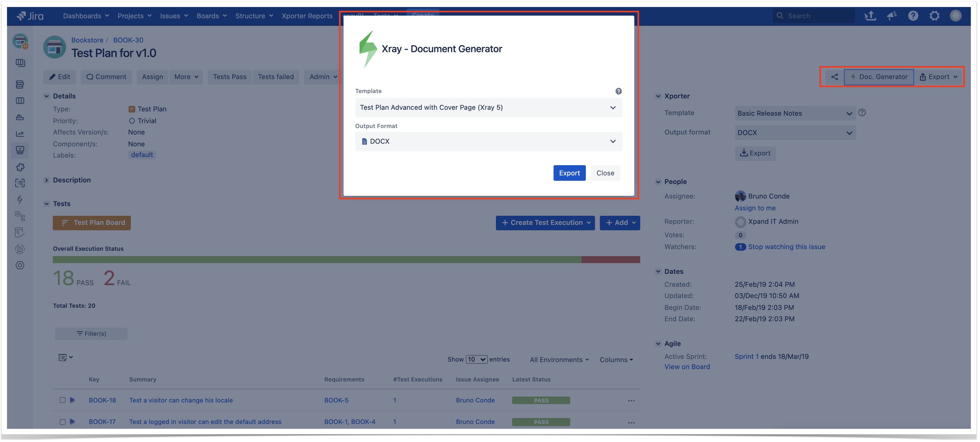The image size is (980, 442).
Task: Open the Show entries count dropdown
Action: point(476,359)
